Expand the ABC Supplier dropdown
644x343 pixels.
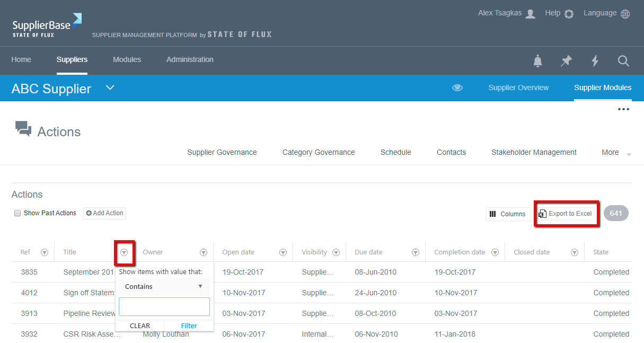pos(110,88)
